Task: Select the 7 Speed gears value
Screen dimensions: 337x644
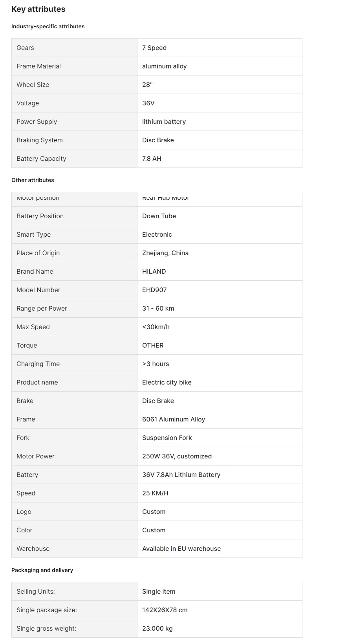Action: click(x=154, y=48)
